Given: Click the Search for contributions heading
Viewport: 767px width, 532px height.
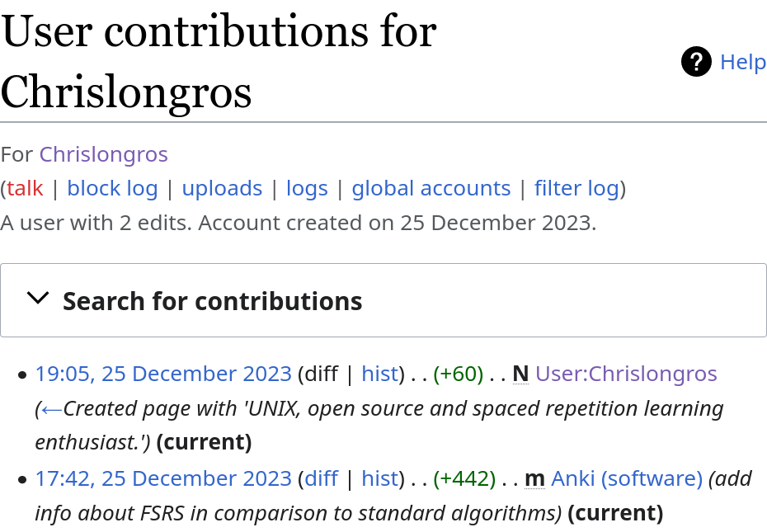Looking at the screenshot, I should [213, 301].
